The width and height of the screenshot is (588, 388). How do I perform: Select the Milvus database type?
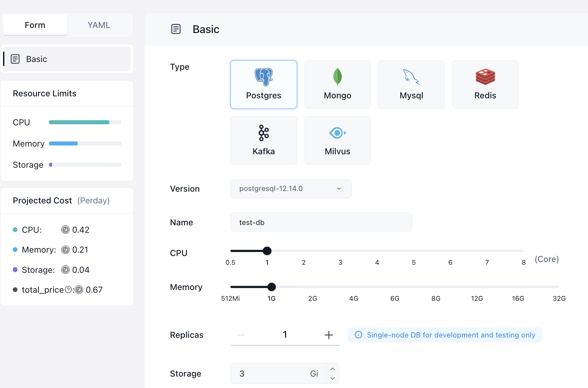(x=337, y=140)
